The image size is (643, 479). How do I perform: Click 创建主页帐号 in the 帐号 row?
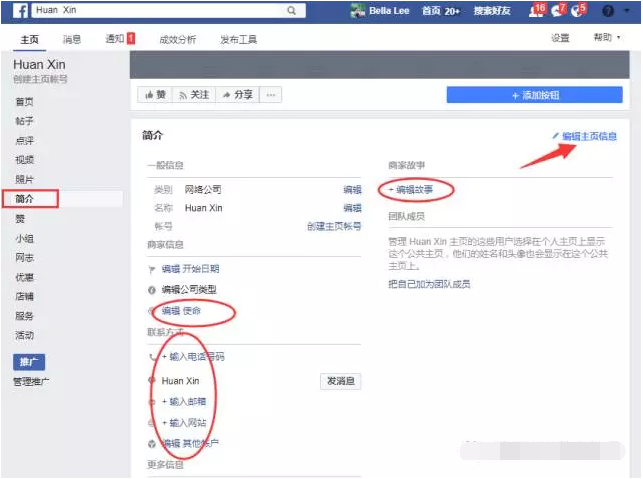(x=334, y=226)
